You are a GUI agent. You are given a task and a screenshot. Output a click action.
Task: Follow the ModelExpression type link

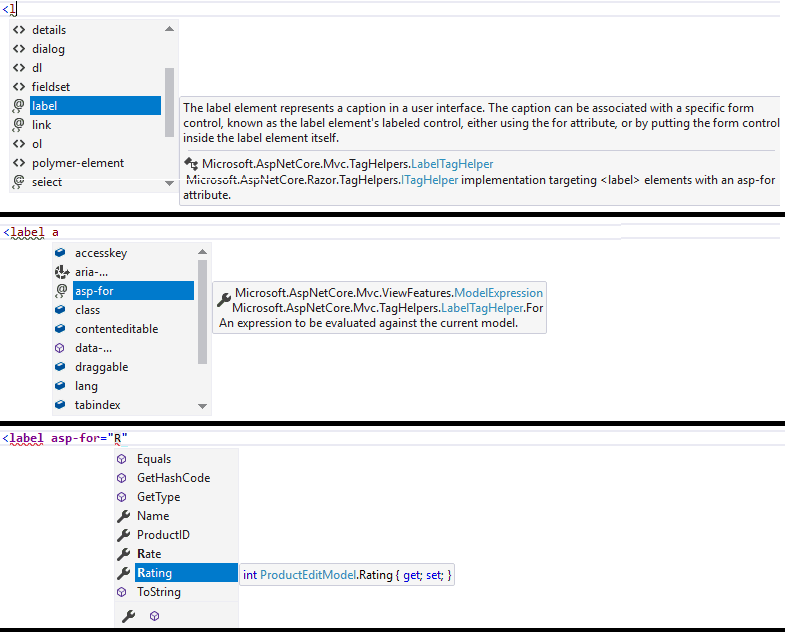(498, 293)
